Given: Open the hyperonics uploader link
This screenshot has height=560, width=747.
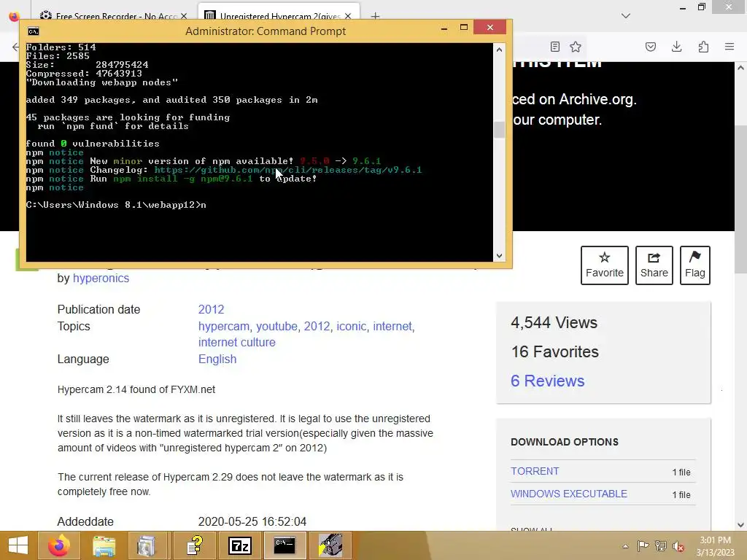Looking at the screenshot, I should click(101, 278).
